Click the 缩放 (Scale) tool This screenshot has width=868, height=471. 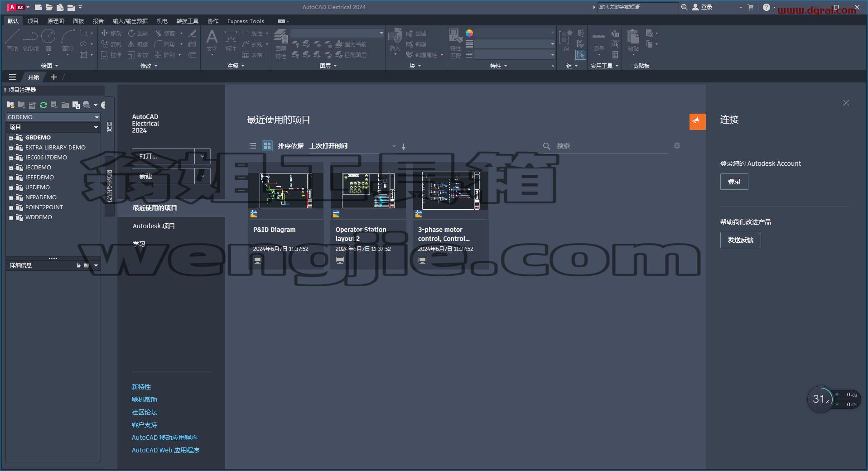tap(138, 55)
